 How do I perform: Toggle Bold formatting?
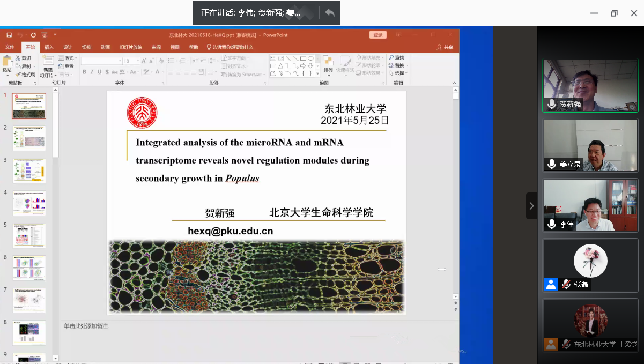pos(84,72)
